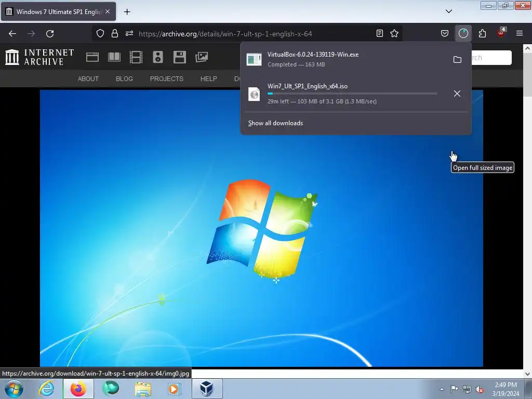This screenshot has width=532, height=399.
Task: Open the BLOG menu item
Action: 124,79
